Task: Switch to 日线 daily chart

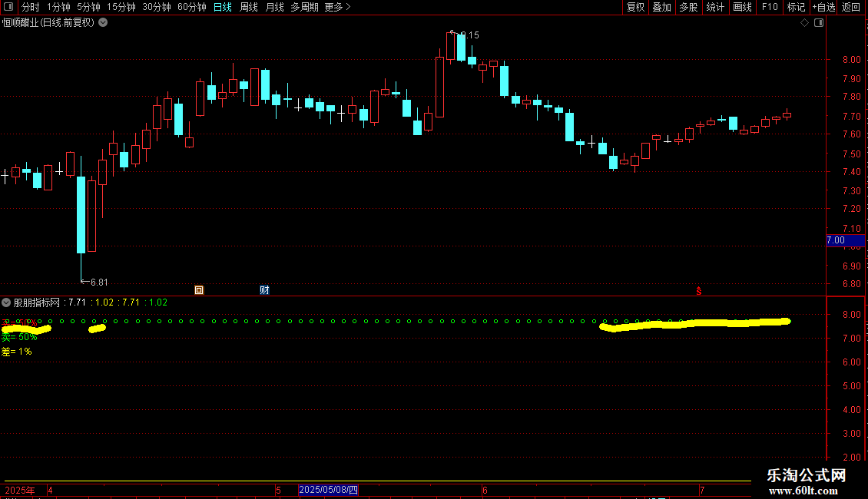Action: coord(223,7)
